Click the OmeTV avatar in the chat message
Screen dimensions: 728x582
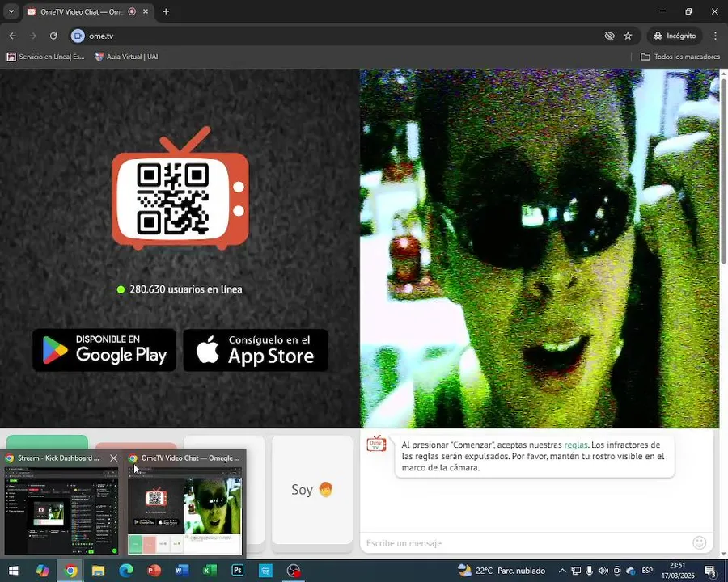tap(376, 444)
